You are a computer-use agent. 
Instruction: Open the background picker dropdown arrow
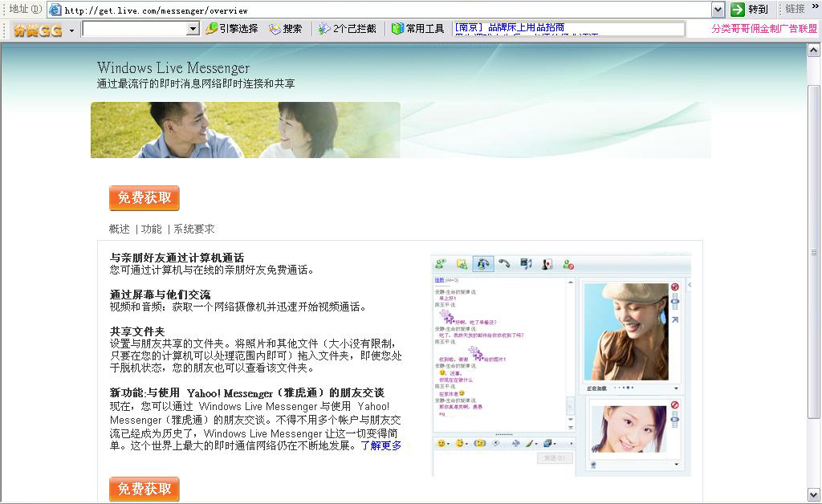[x=555, y=445]
